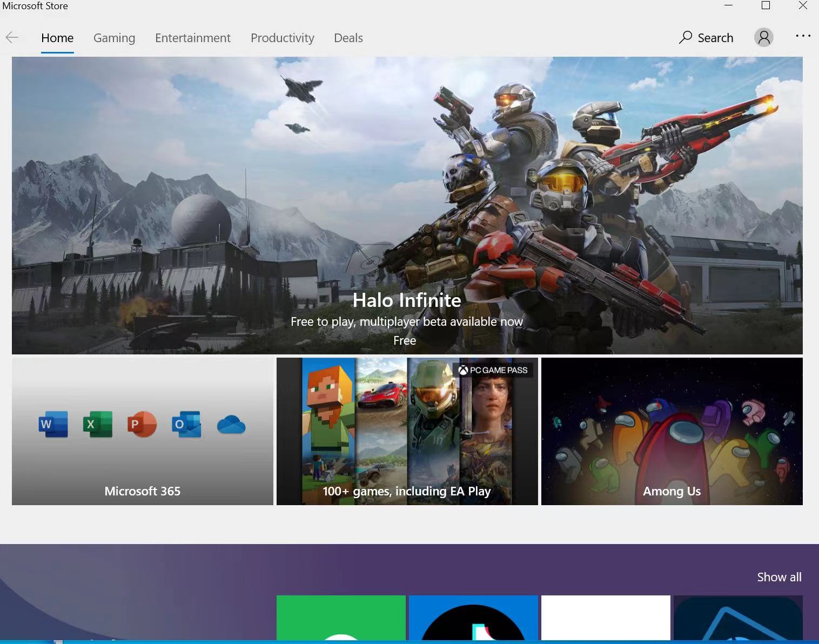Switch to the Entertainment tab
Image resolution: width=819 pixels, height=644 pixels.
click(193, 38)
